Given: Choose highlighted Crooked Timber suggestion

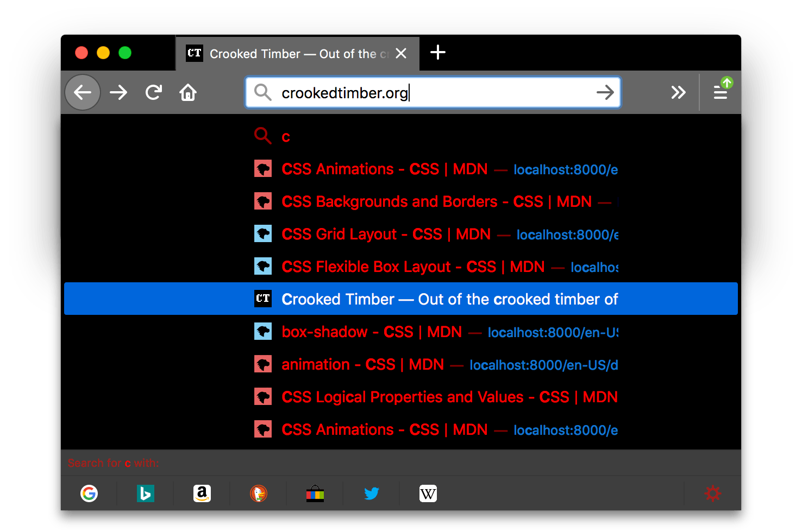Looking at the screenshot, I should coord(401,299).
